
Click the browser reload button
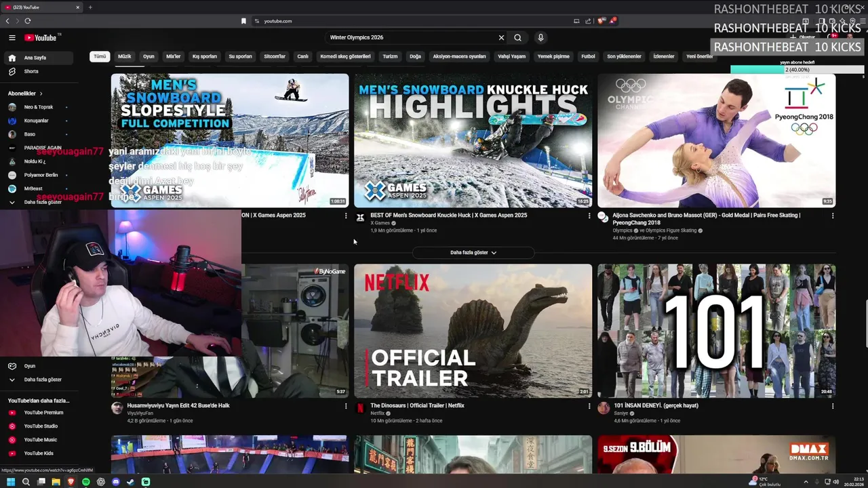pos(27,21)
